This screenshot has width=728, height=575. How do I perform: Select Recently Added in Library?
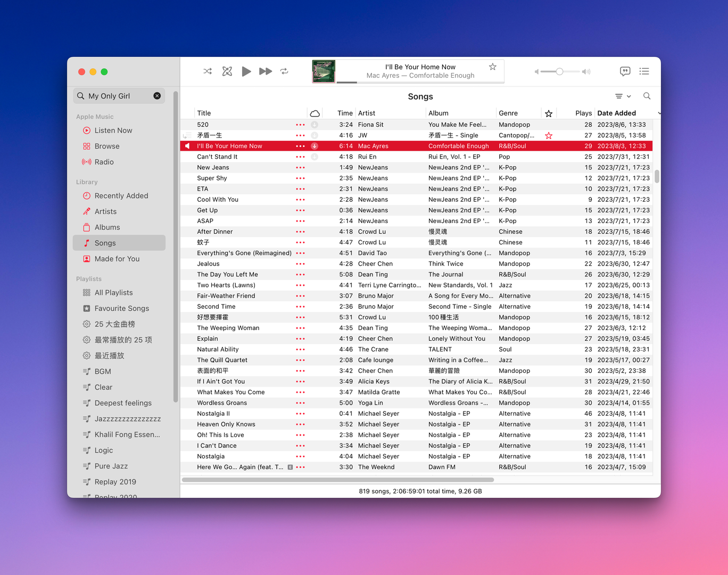(121, 196)
